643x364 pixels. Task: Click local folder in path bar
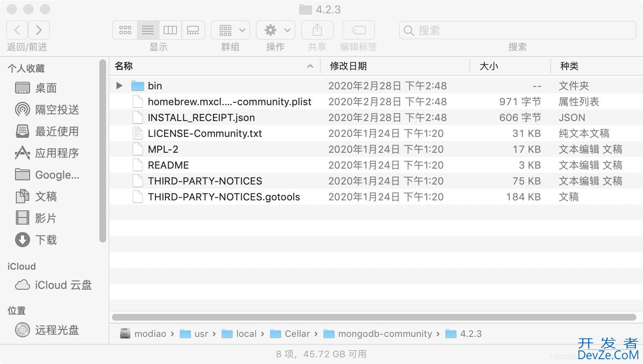(x=239, y=334)
